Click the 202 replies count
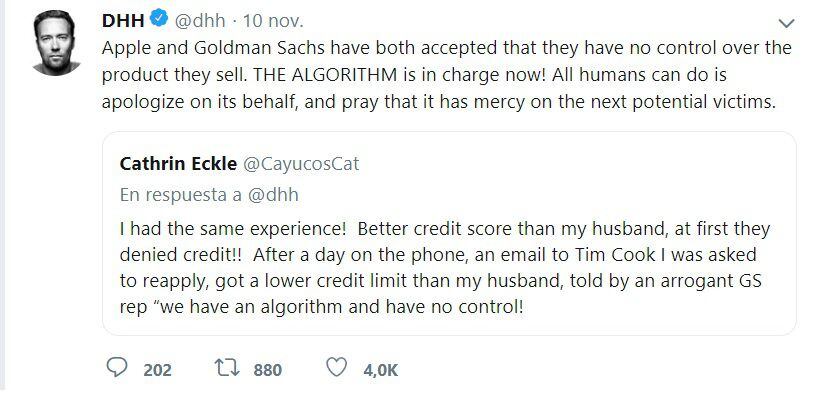This screenshot has width=837, height=404. click(x=157, y=370)
